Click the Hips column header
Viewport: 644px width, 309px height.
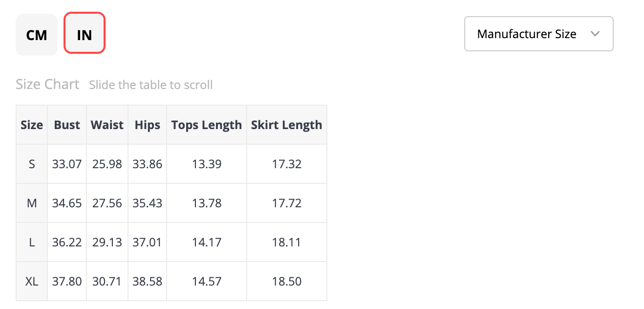(147, 125)
